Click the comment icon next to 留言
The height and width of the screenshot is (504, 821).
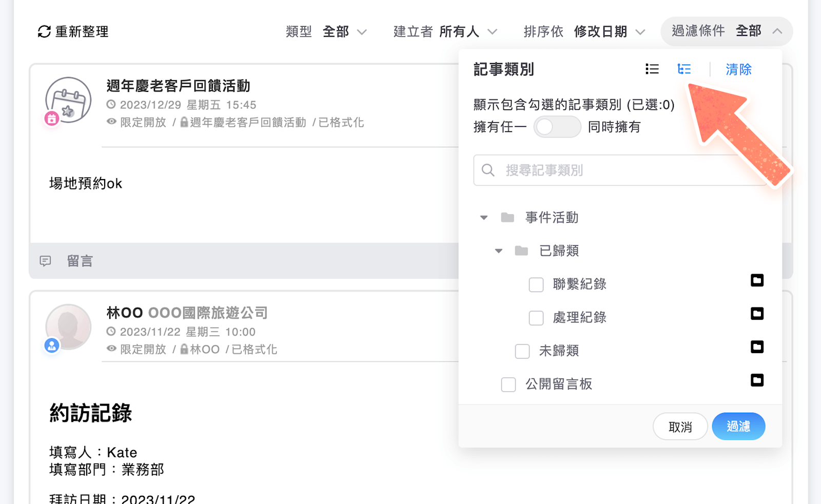tap(46, 261)
